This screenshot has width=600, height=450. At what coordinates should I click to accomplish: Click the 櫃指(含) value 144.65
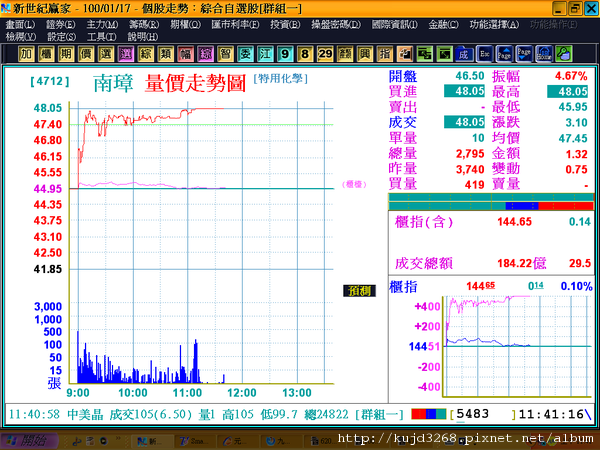514,222
